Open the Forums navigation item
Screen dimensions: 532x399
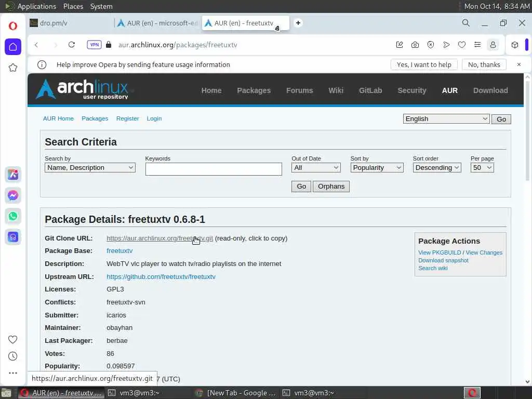click(x=300, y=90)
